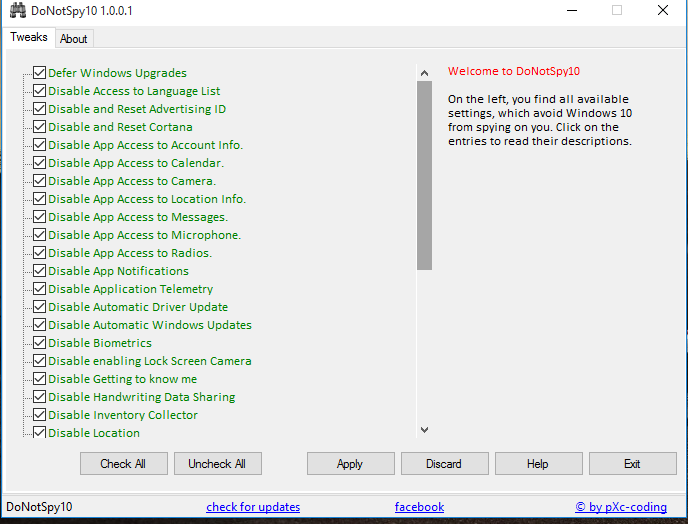Open the by pXc-coding link

click(621, 507)
